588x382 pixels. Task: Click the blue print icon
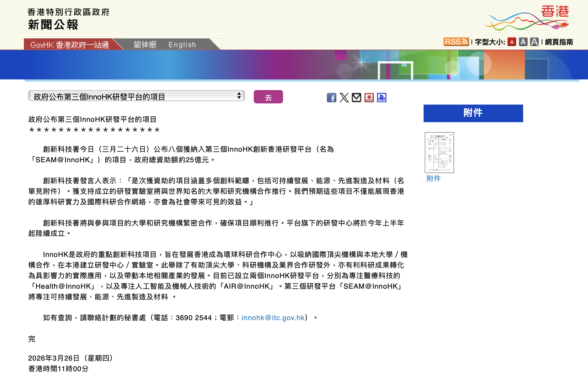click(382, 98)
